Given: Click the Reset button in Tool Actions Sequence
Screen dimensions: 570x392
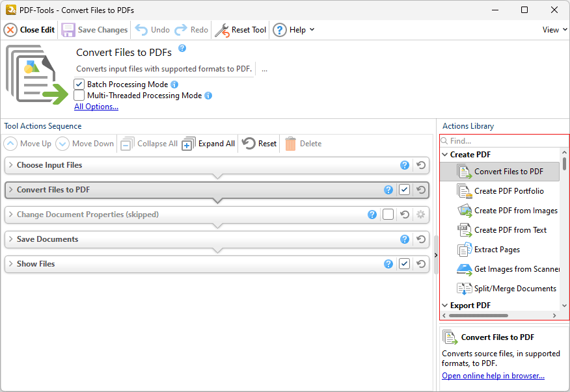Looking at the screenshot, I should pyautogui.click(x=259, y=144).
